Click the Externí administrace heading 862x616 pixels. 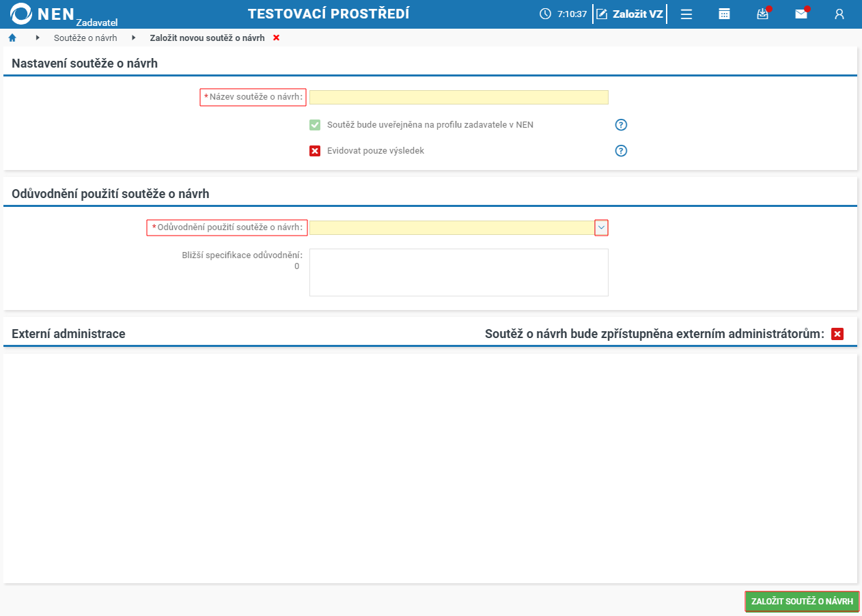[68, 334]
